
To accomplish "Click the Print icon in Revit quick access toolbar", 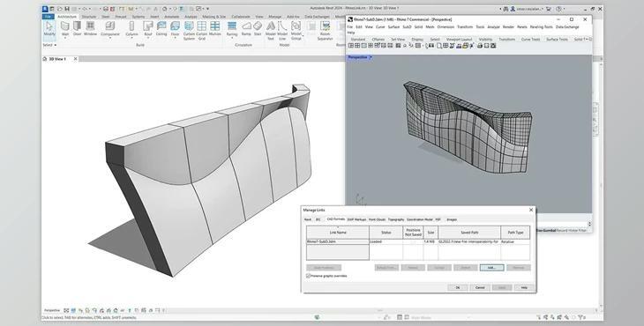I will tap(106, 9).
